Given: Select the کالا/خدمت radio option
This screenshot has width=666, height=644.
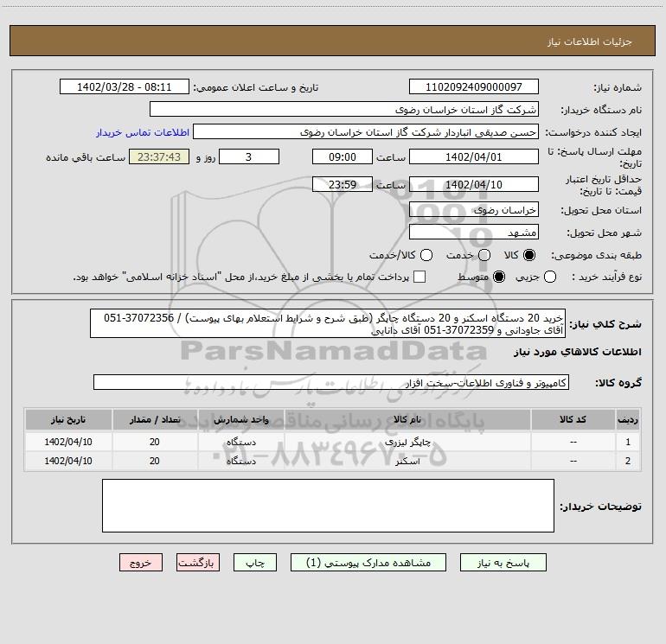Looking at the screenshot, I should pyautogui.click(x=426, y=255).
